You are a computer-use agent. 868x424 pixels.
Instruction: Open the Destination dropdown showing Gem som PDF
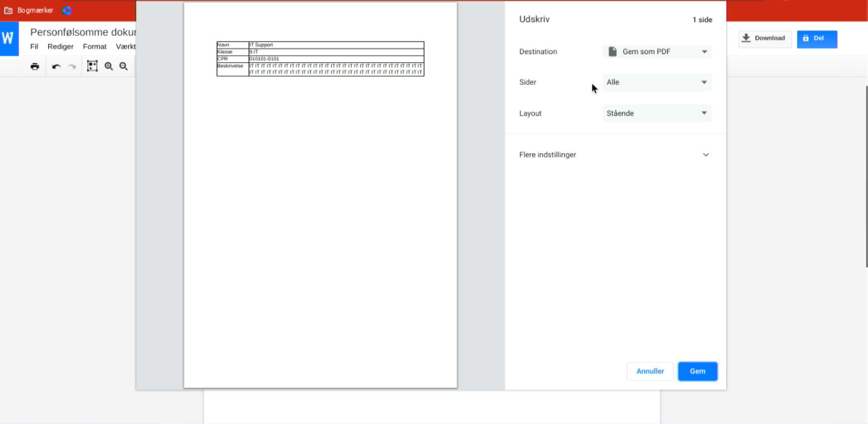click(657, 52)
